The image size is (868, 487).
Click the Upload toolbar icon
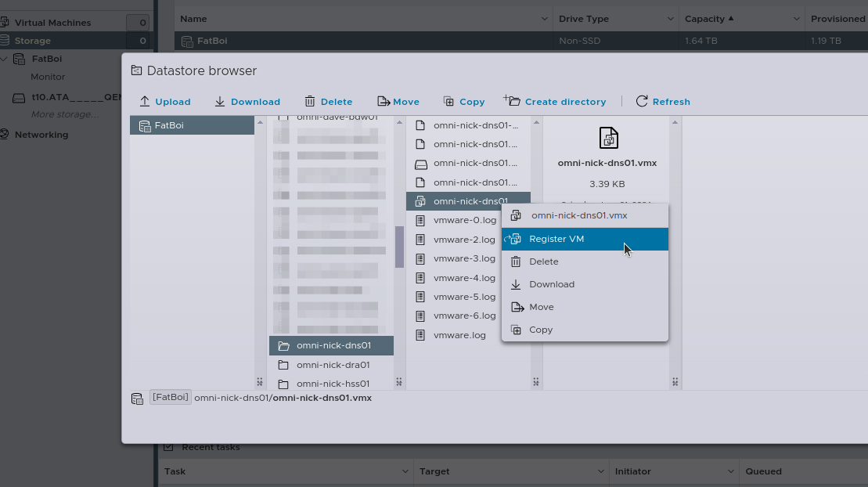(x=145, y=102)
